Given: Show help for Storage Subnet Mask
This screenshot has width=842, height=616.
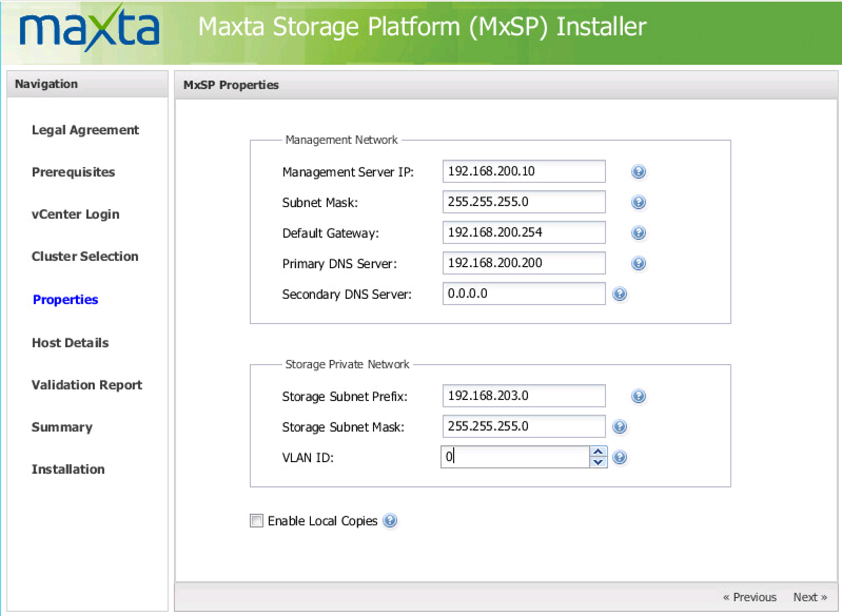Looking at the screenshot, I should tap(620, 427).
